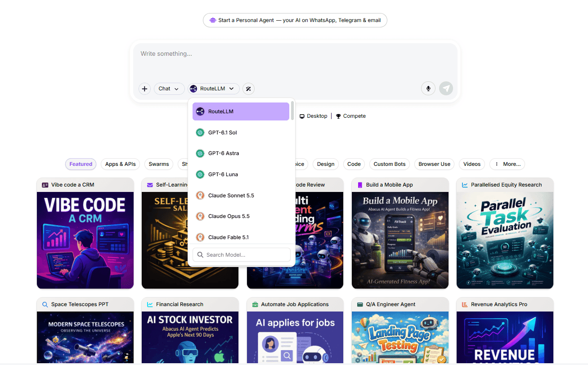
Task: Click the Space Telescopes PPT search icon
Action: pos(45,304)
